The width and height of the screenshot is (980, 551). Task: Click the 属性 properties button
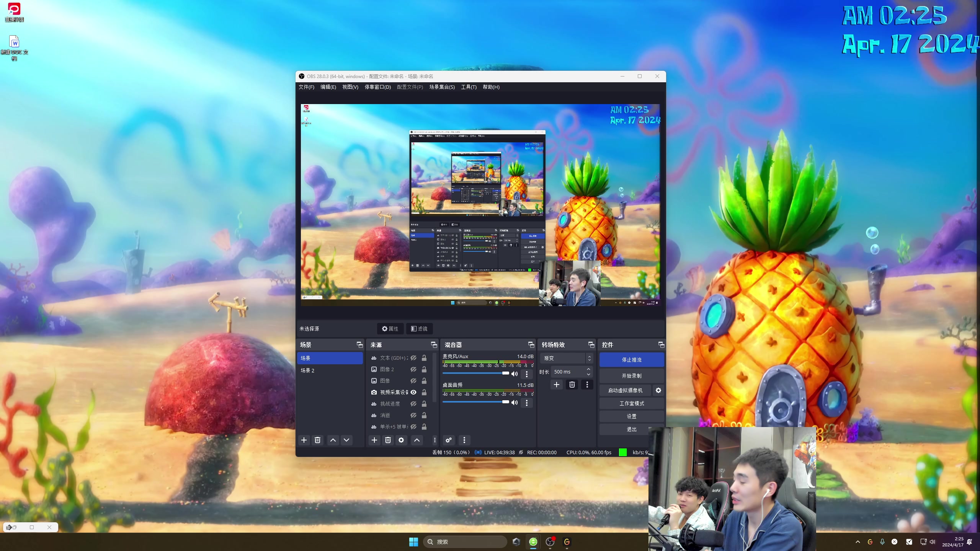click(390, 329)
